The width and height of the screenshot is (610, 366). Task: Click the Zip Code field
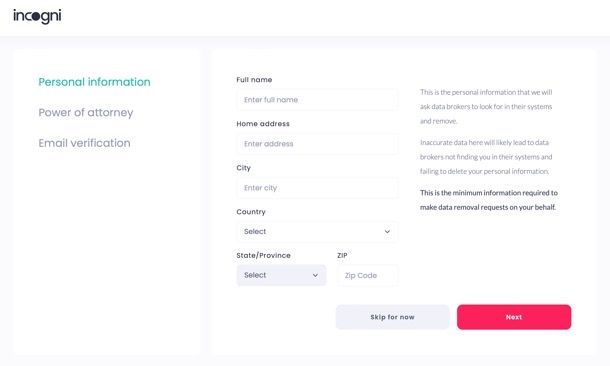368,275
